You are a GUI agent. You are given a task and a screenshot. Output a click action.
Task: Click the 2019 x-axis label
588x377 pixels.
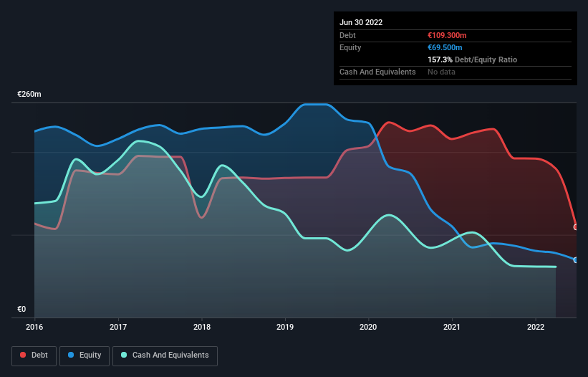(x=285, y=327)
